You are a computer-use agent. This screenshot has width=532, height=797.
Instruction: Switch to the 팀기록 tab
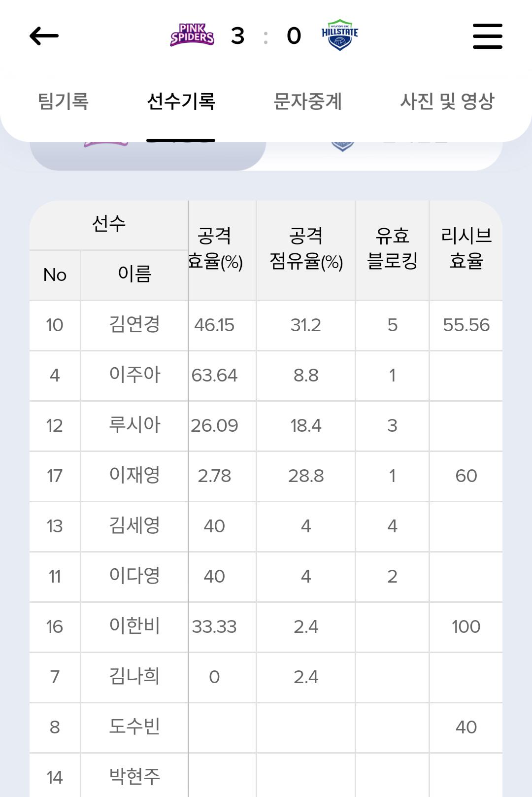63,102
